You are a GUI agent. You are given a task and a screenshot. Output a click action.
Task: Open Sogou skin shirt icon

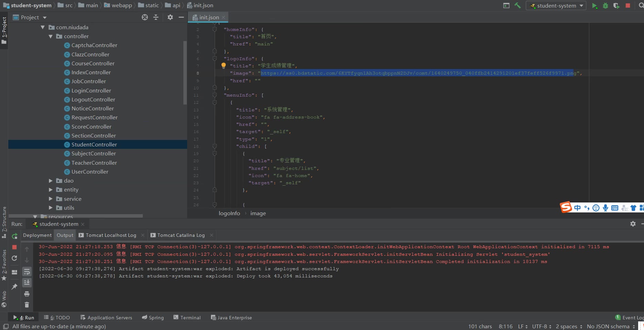(633, 208)
